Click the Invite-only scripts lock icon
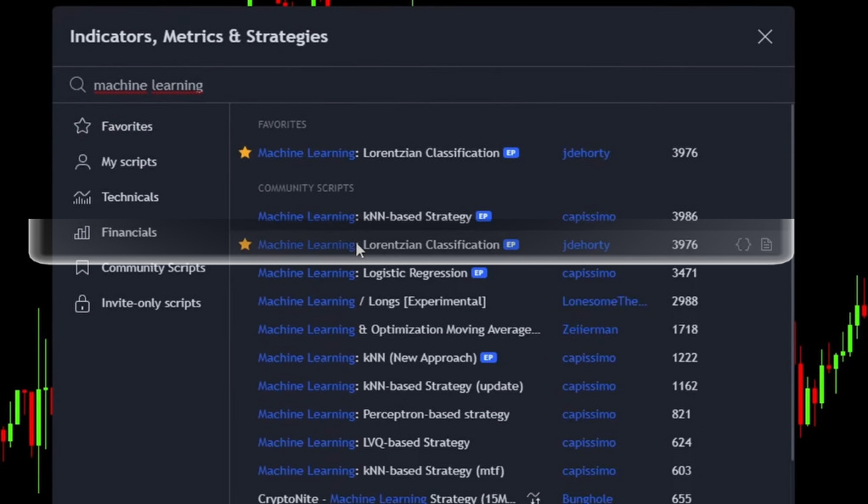This screenshot has height=504, width=868. 82,303
